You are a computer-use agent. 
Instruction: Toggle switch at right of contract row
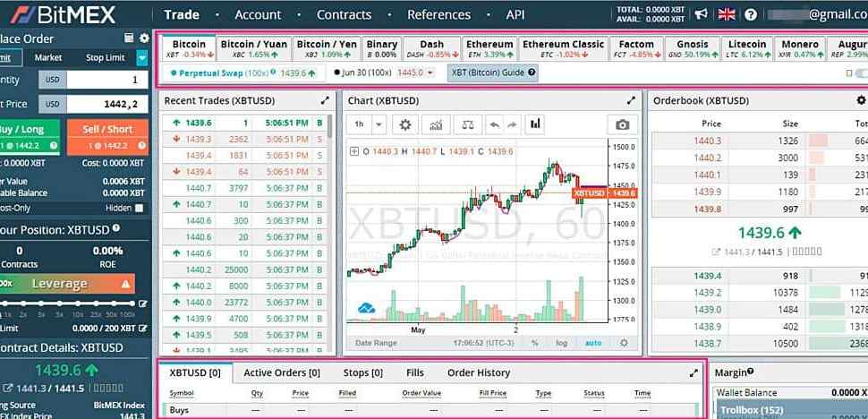point(862,73)
